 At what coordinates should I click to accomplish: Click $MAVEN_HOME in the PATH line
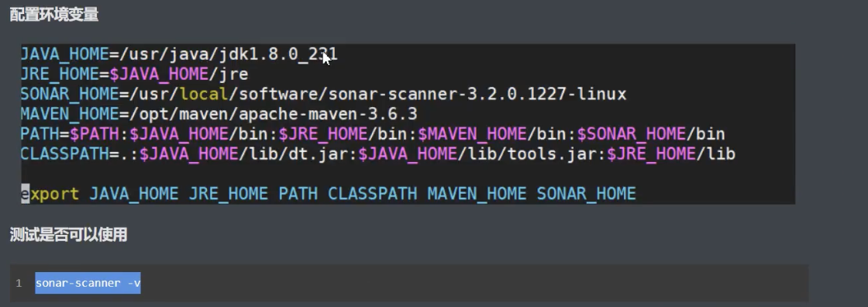pyautogui.click(x=472, y=134)
